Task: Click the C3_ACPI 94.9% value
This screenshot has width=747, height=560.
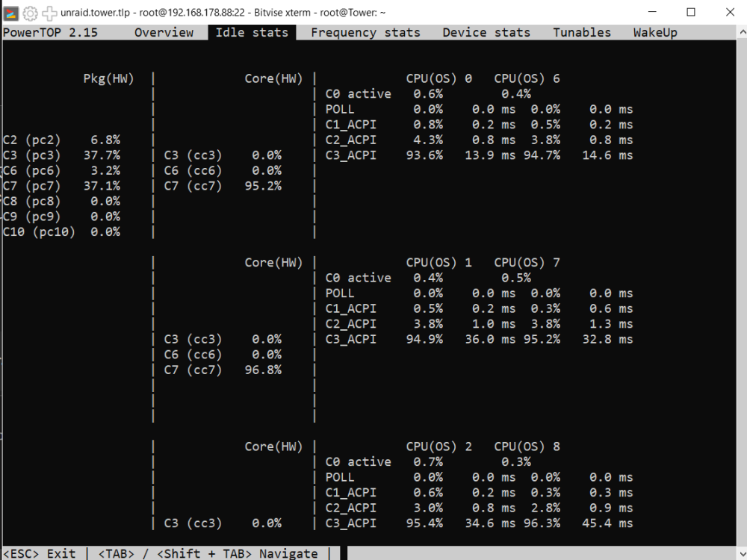Action: tap(424, 340)
